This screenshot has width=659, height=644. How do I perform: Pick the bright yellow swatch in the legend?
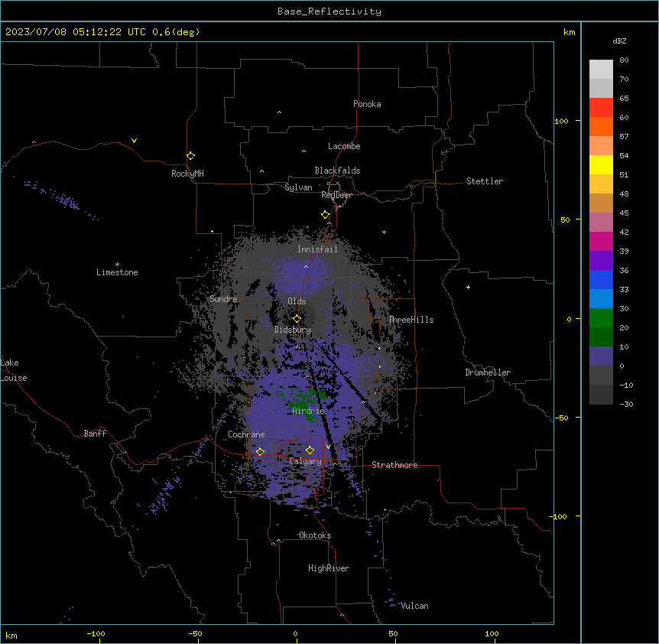point(601,164)
